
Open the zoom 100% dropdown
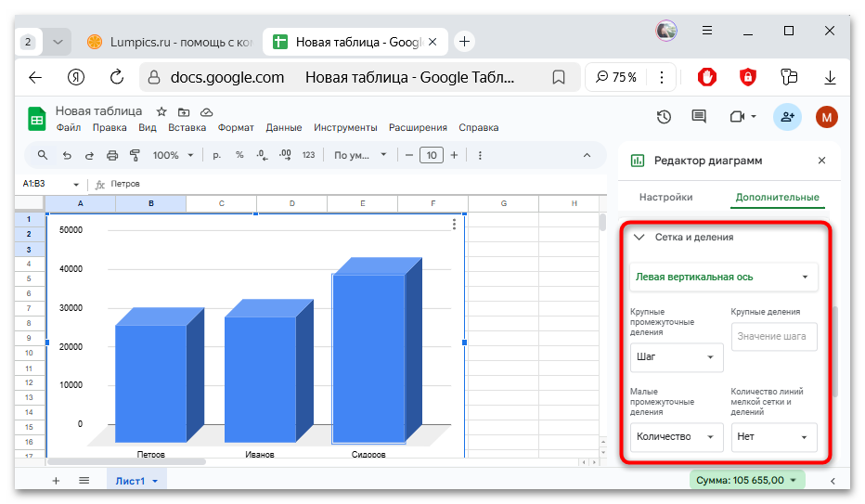(174, 155)
